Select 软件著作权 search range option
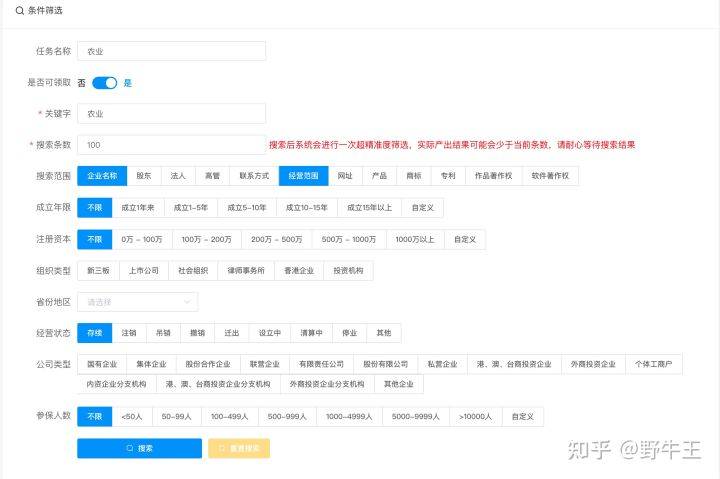The height and width of the screenshot is (479, 720). click(x=550, y=176)
